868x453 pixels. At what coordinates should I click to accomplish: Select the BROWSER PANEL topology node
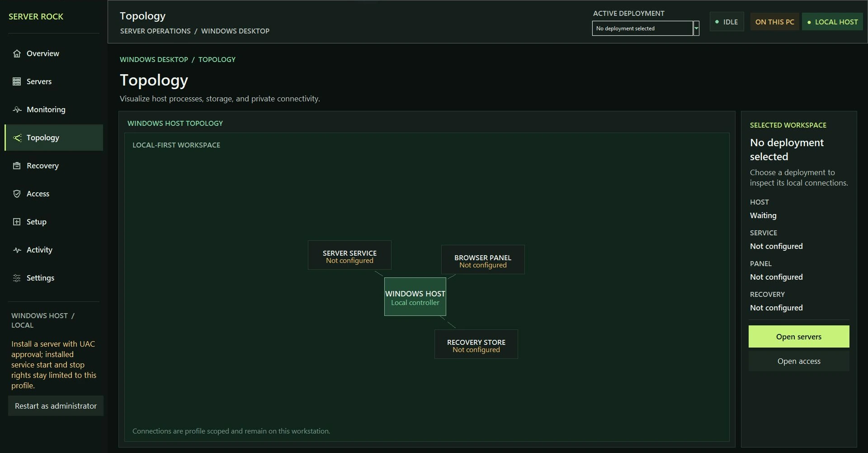(x=483, y=260)
